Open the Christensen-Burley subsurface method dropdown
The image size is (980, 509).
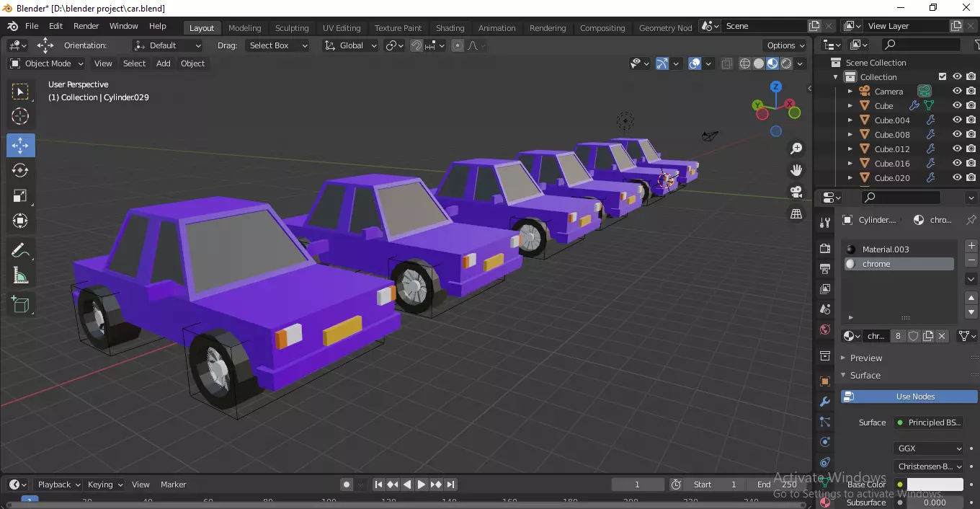click(928, 466)
